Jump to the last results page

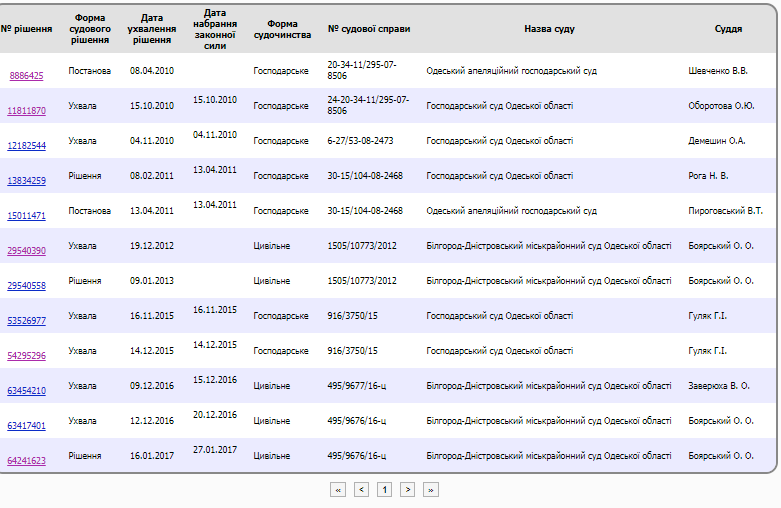(431, 490)
